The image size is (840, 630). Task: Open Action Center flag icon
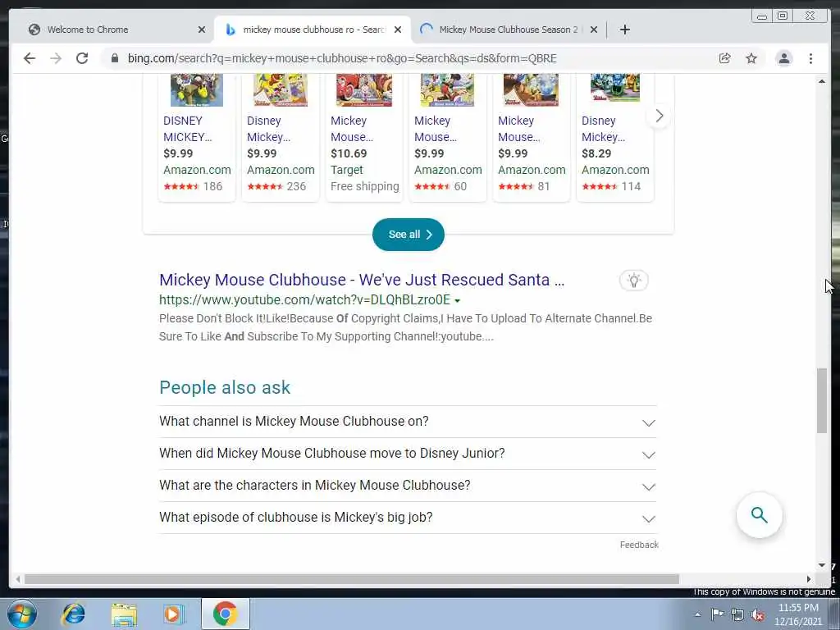(x=717, y=614)
